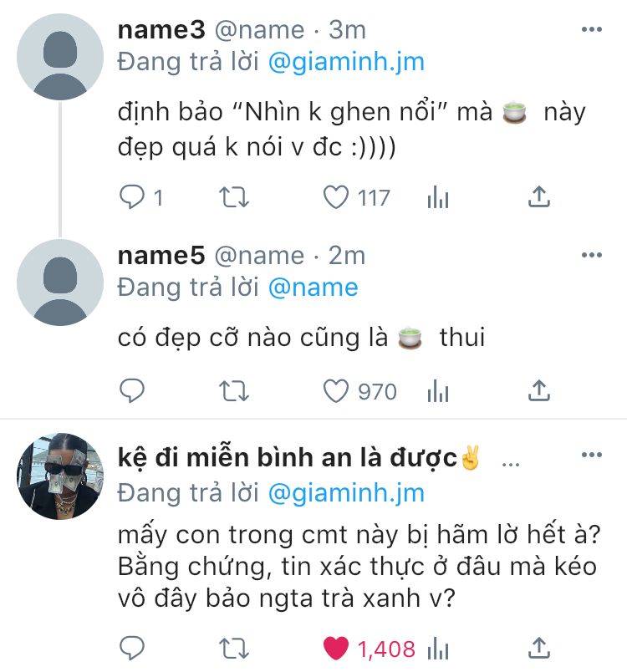Retweet name5's tweet
Screen dimensions: 627x672
[x=233, y=391]
